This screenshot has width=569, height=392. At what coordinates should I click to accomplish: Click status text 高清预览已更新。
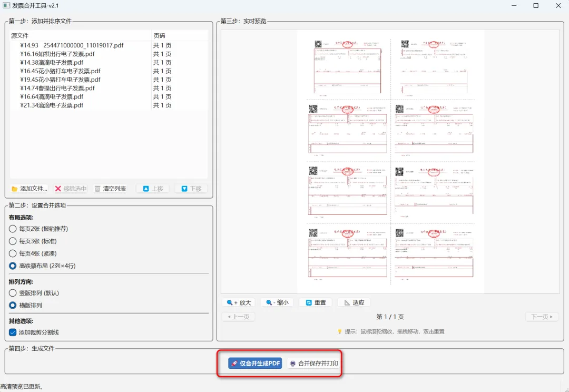pyautogui.click(x=22, y=387)
